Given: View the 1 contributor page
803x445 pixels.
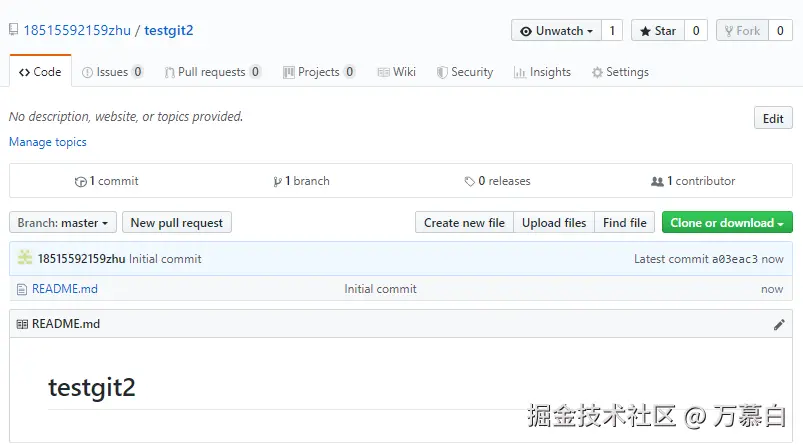Looking at the screenshot, I should pyautogui.click(x=693, y=181).
